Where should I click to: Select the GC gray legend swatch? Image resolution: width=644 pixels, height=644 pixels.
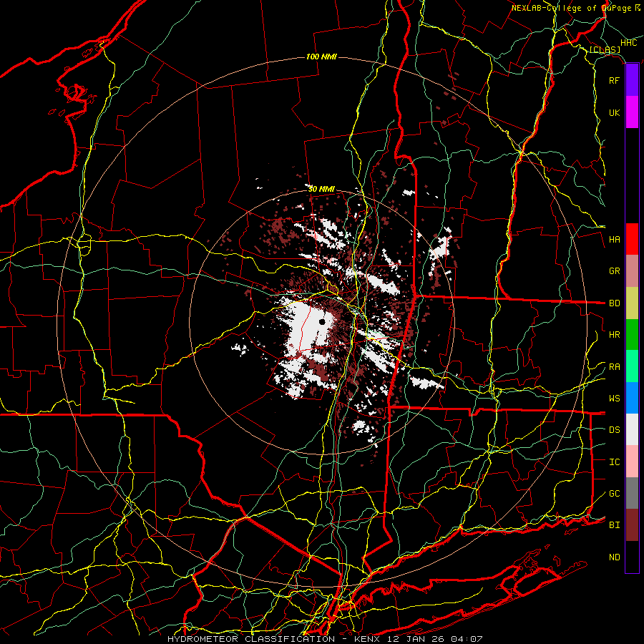[632, 493]
